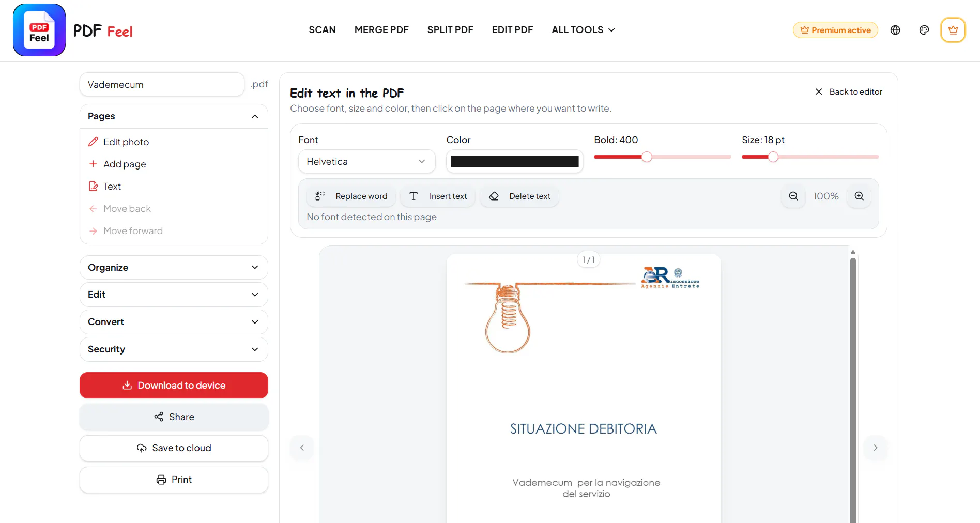Open EDIT PDF in top navigation
The width and height of the screenshot is (980, 523).
pos(512,30)
